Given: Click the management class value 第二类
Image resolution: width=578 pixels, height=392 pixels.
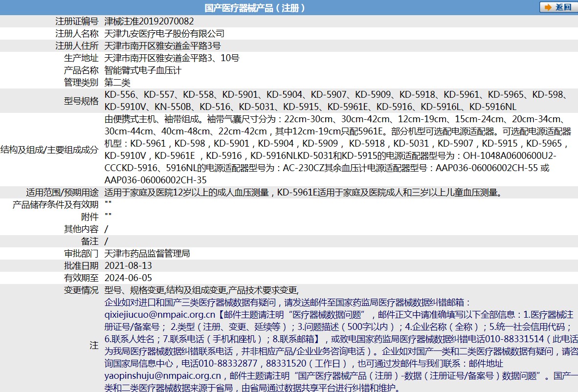Looking at the screenshot, I should click(117, 82).
